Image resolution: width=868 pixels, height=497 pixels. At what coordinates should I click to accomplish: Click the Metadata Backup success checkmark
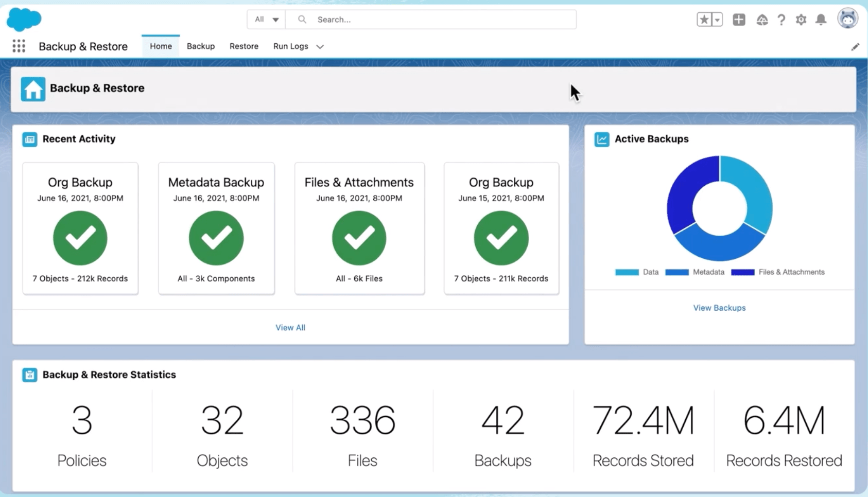point(216,238)
